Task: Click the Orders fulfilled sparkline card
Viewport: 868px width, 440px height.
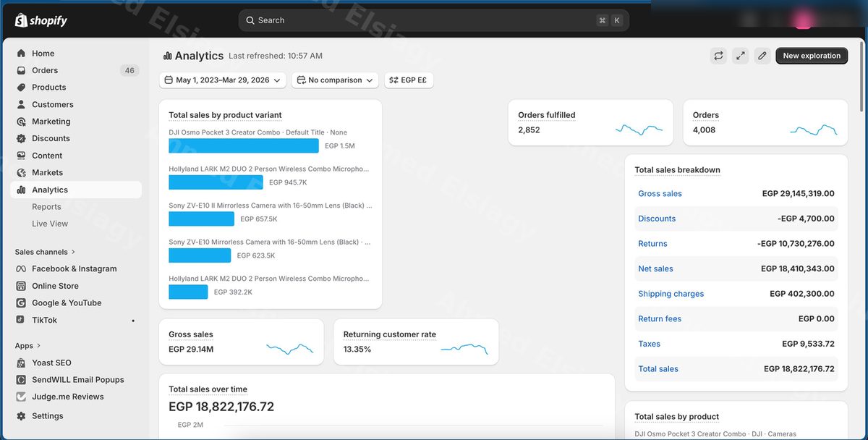Action: (x=590, y=122)
